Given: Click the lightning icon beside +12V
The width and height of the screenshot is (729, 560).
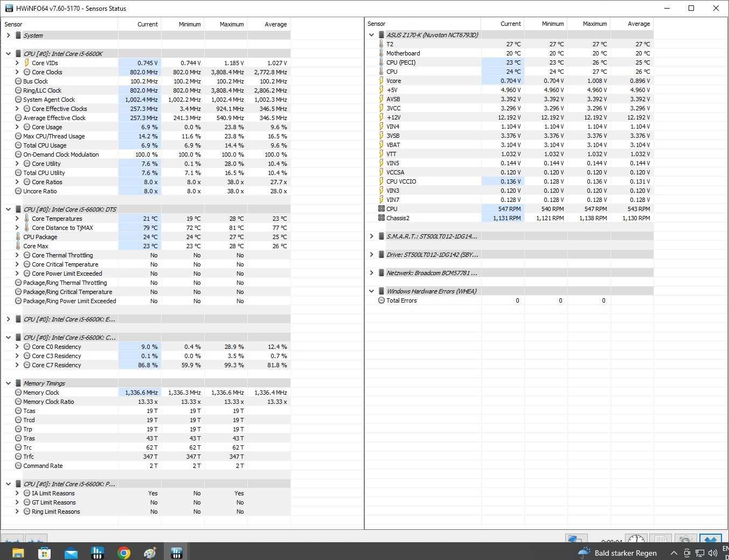Looking at the screenshot, I should click(x=381, y=117).
